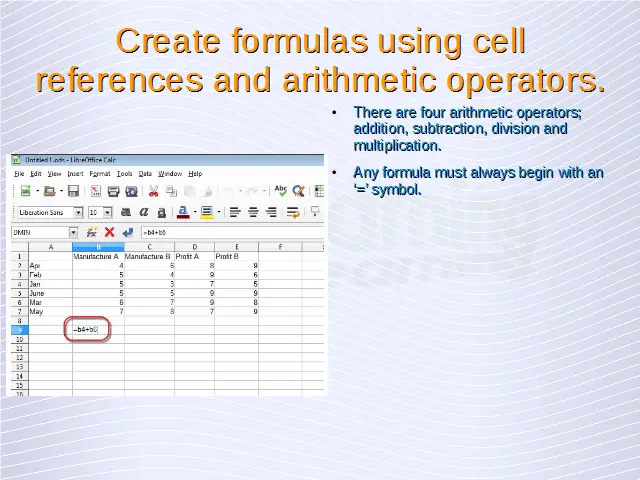Click the font color swatch icon
640x480 pixels.
[183, 212]
